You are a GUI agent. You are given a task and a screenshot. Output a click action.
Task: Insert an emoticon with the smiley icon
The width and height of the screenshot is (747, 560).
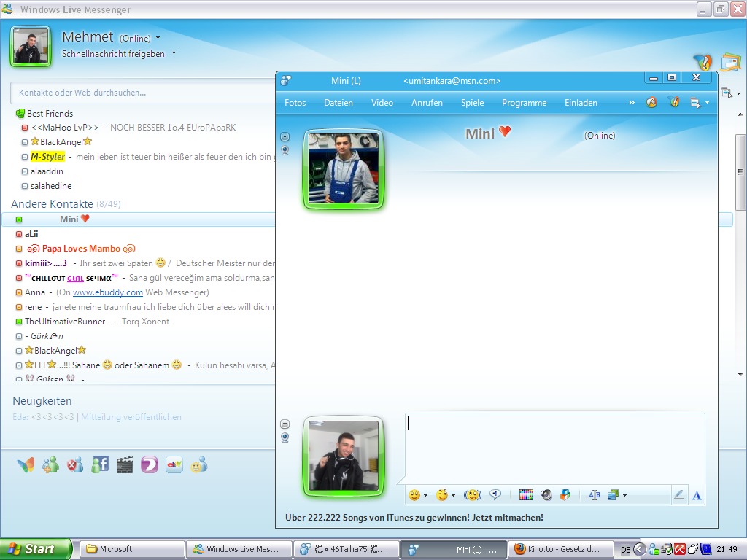pyautogui.click(x=414, y=495)
